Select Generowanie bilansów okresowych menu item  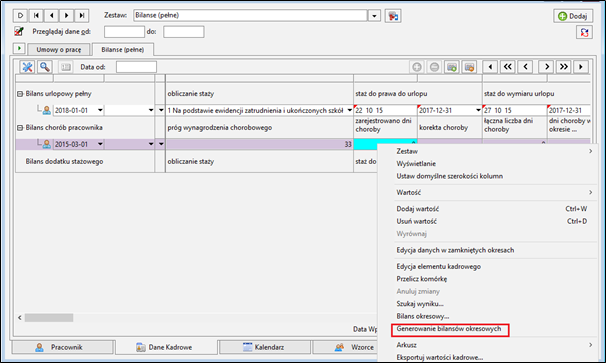[x=449, y=329]
